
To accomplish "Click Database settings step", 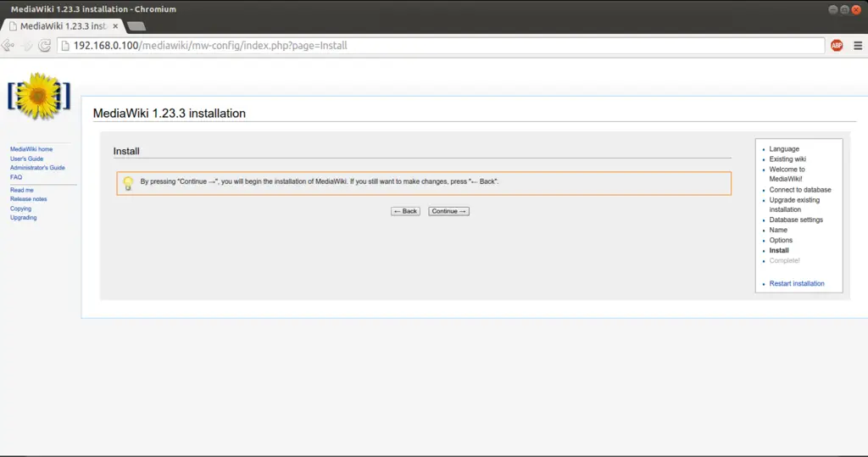I will [795, 220].
